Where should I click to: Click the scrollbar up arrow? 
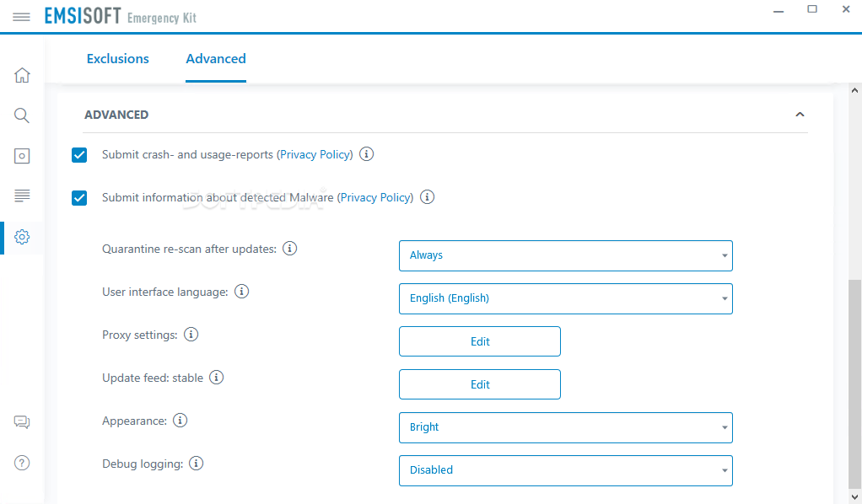pos(854,90)
